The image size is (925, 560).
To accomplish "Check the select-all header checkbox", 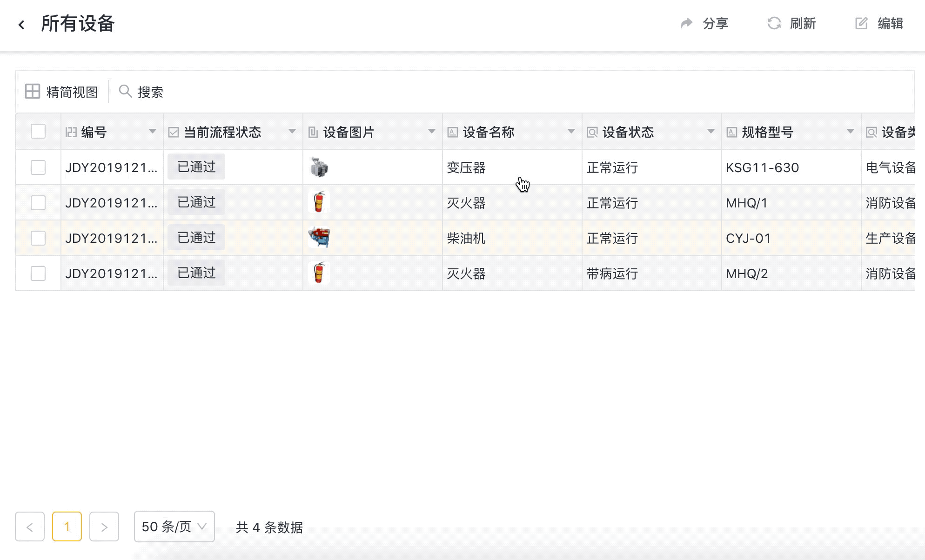I will [38, 132].
